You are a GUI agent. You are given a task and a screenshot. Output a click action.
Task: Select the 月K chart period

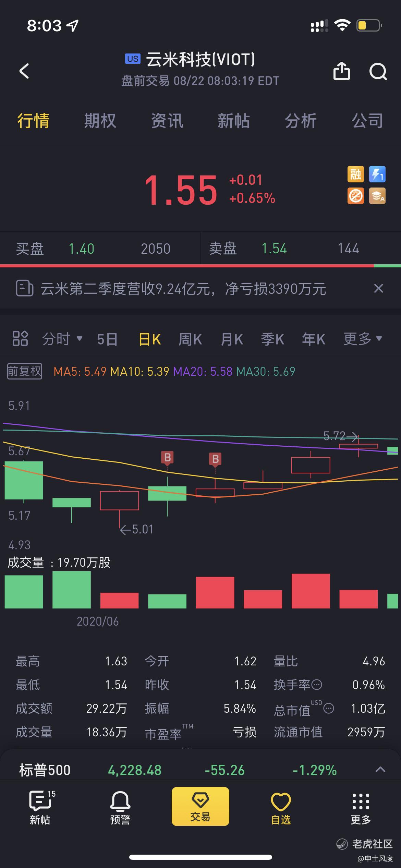232,339
